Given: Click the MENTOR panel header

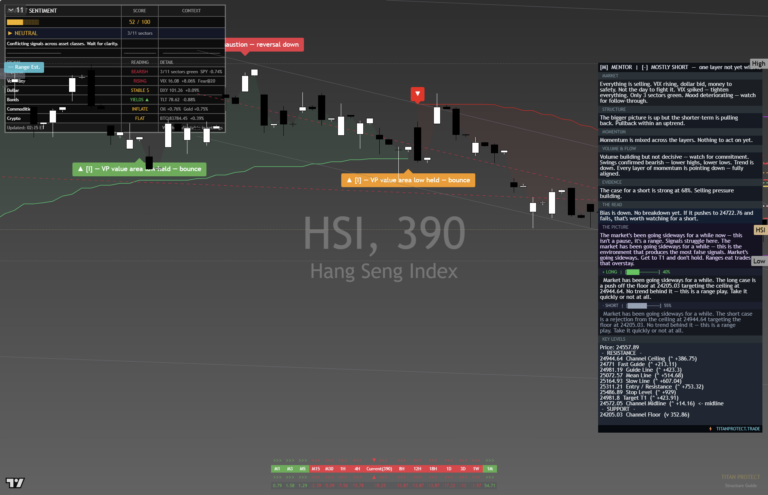Looking at the screenshot, I should [680, 67].
